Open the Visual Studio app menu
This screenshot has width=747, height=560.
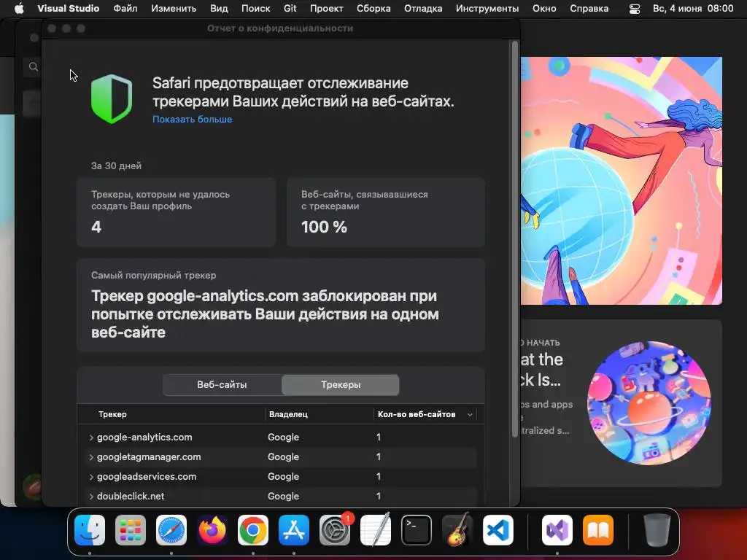click(x=69, y=9)
